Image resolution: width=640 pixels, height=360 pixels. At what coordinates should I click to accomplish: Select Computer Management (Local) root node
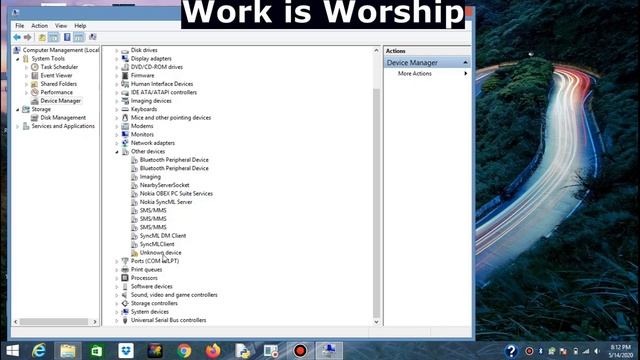61,50
